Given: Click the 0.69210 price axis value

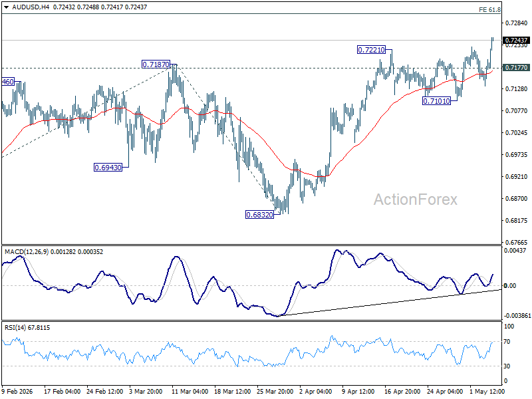Looking at the screenshot, I should click(517, 177).
